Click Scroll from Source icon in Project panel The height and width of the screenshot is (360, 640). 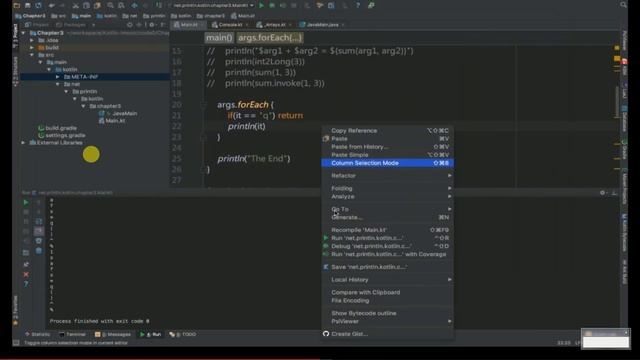(130, 24)
